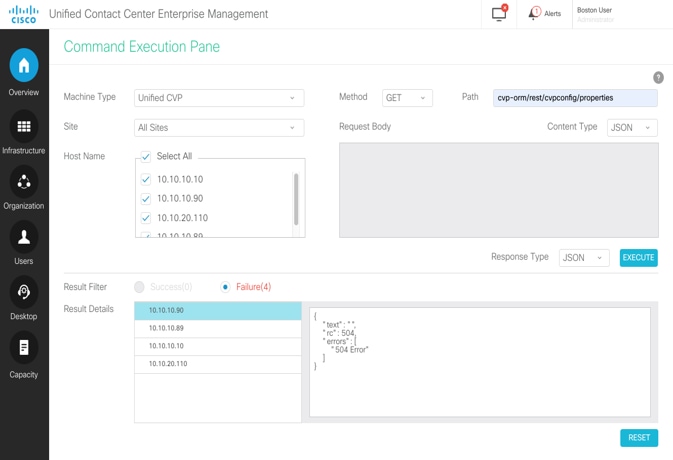The width and height of the screenshot is (673, 460).
Task: Open the Boston User account menu
Action: [x=594, y=14]
